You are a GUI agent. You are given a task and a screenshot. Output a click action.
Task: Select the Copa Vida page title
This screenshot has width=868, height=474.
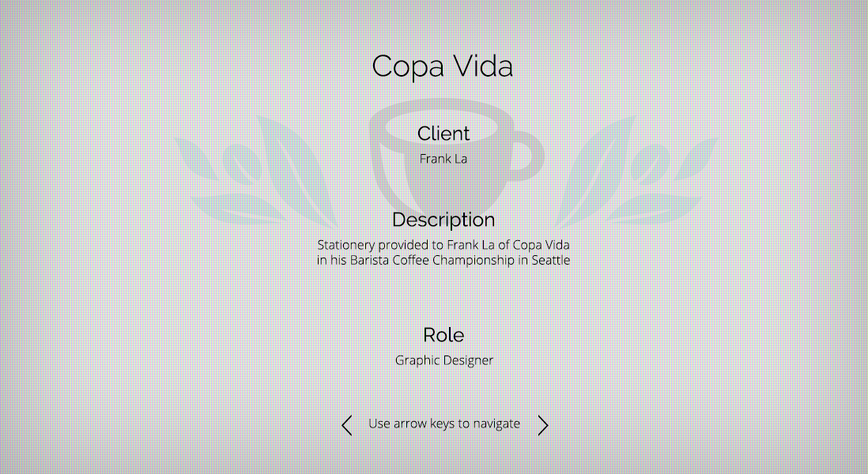click(x=443, y=66)
